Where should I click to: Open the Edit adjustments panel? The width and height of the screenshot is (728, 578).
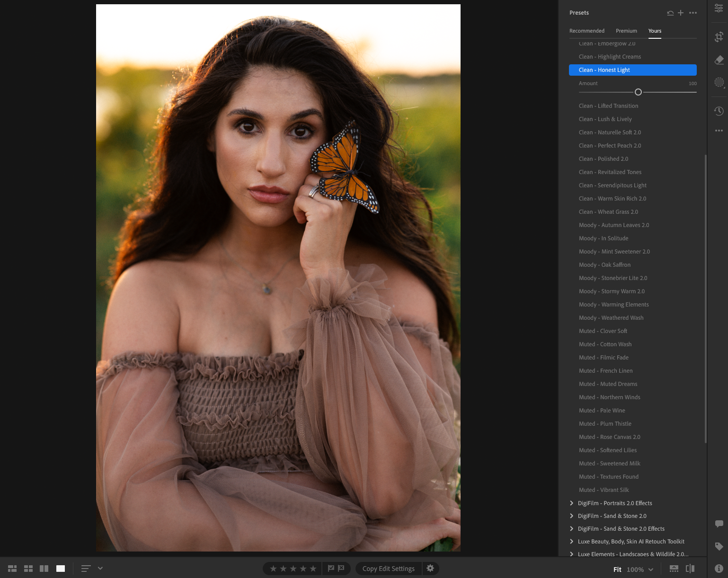[x=719, y=9]
